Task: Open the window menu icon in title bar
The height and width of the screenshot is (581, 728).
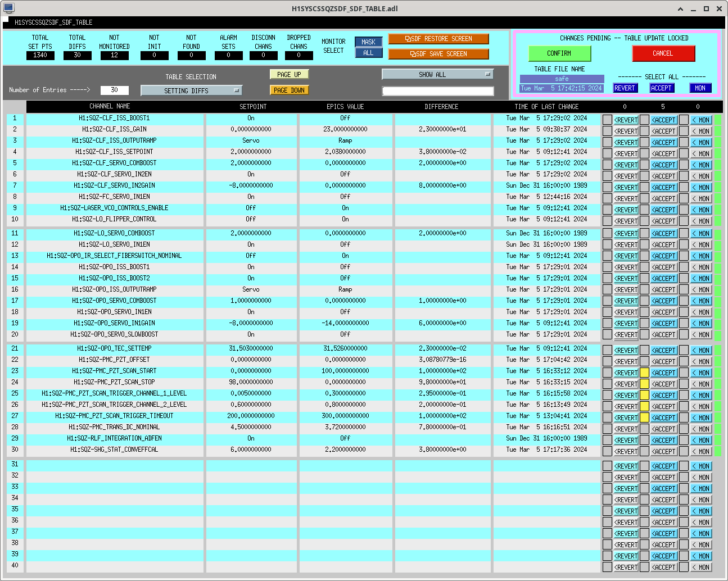Action: [8, 8]
